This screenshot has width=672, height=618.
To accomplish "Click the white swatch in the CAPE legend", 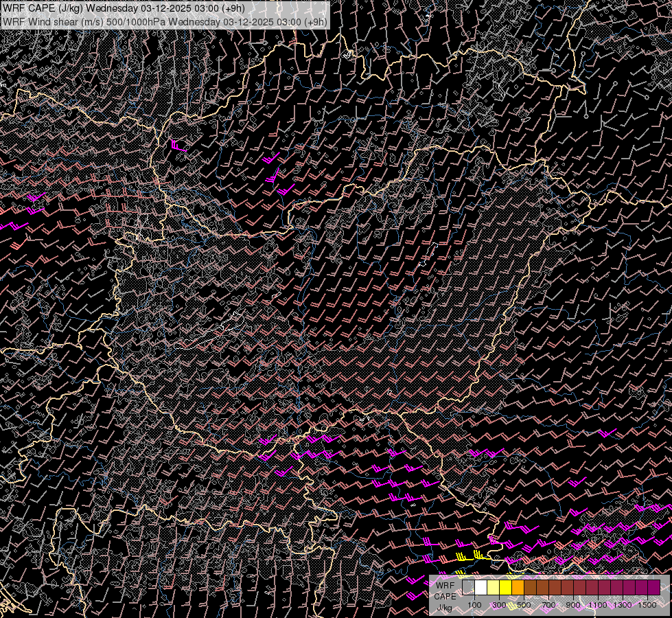I will pos(481,587).
